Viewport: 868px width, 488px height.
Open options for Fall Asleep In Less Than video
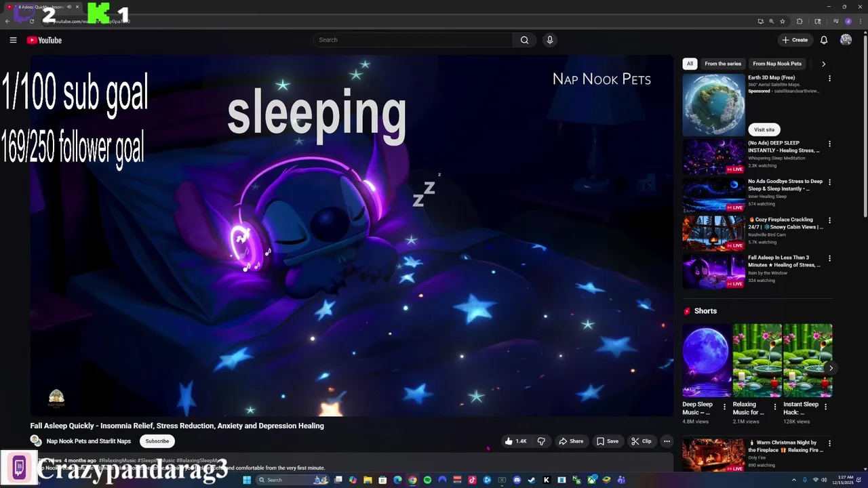click(829, 258)
